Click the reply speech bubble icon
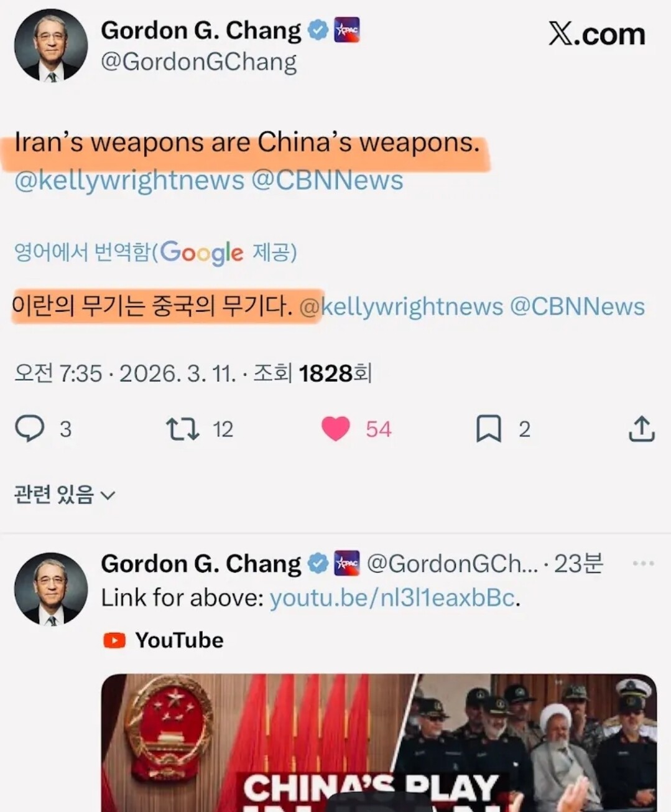 [29, 428]
